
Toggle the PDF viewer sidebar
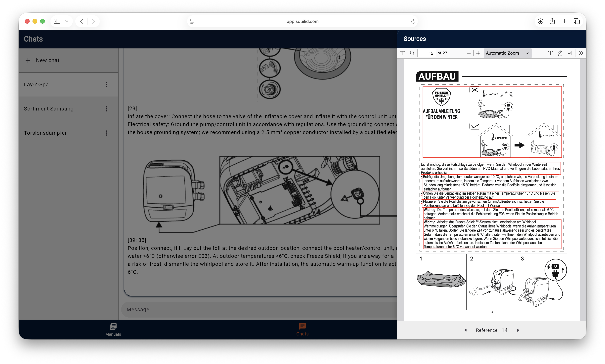[402, 53]
